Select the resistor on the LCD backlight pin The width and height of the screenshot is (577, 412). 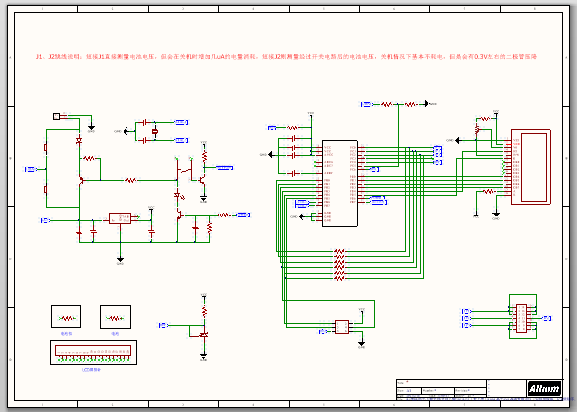tap(488, 191)
